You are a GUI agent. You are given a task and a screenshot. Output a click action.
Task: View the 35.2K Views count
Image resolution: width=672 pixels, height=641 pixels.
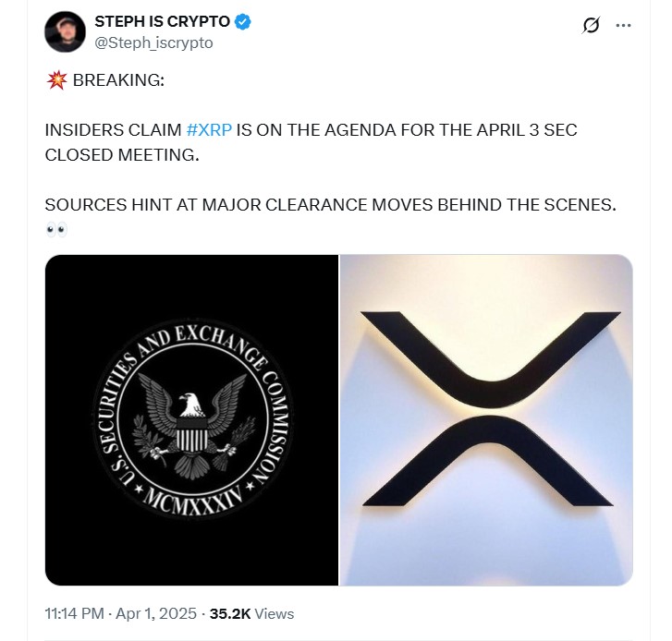pos(251,613)
